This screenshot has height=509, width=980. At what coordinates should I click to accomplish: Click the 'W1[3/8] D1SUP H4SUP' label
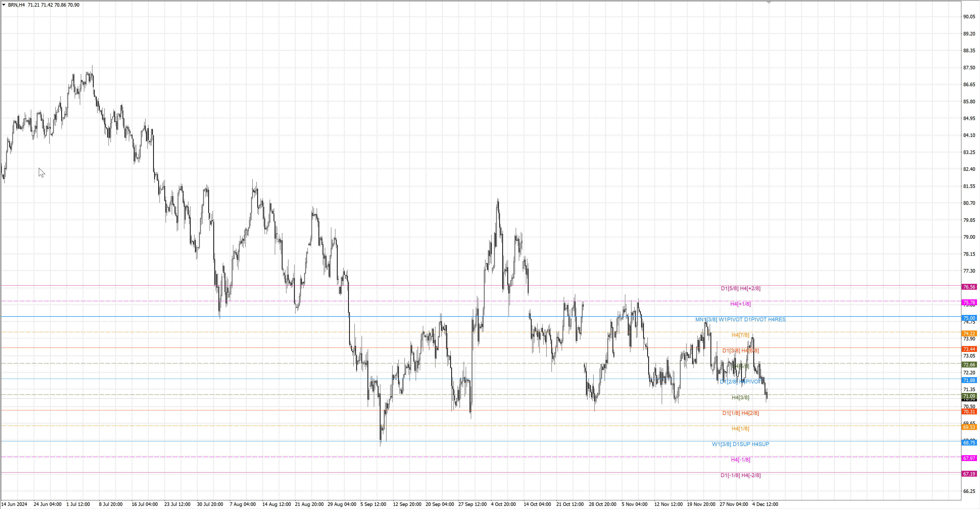tap(740, 444)
